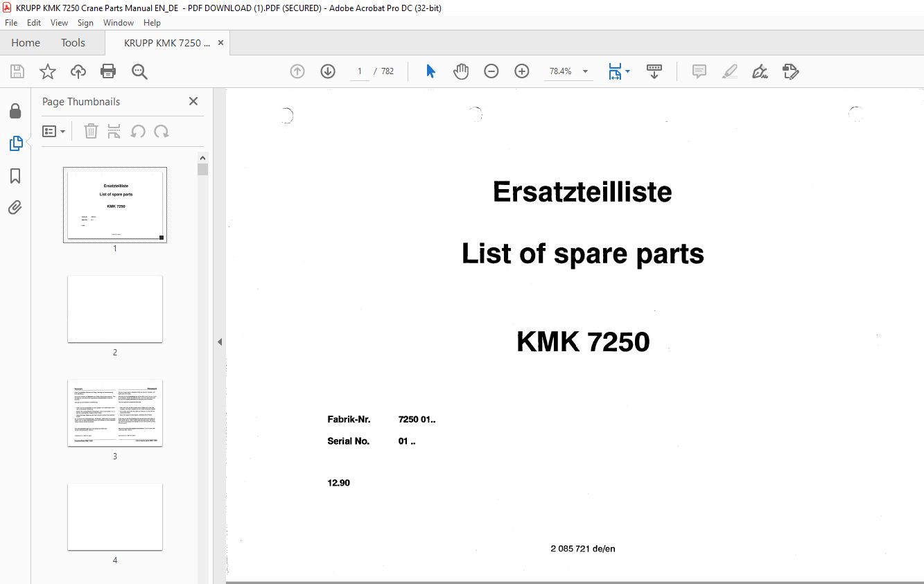This screenshot has width=924, height=584.
Task: Click the KMK 7250 title text
Action: tap(583, 342)
